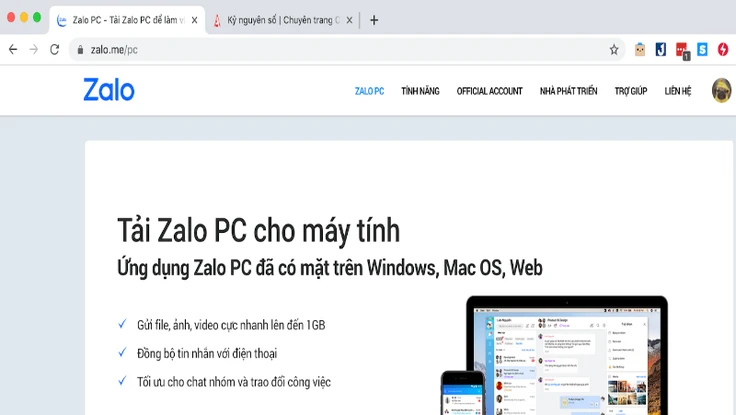Click text Gửi file, ảnh, video cực nhanh
The image size is (736, 415).
(x=231, y=325)
